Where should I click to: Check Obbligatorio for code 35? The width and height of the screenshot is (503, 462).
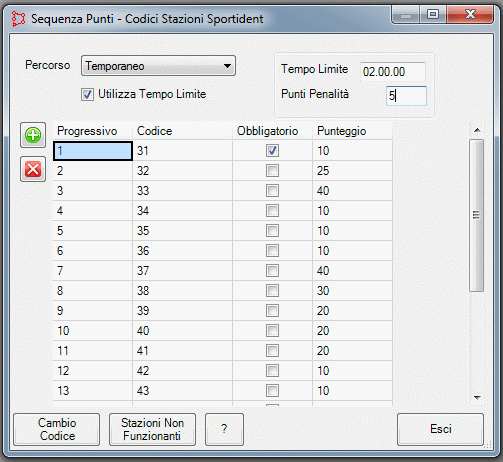(x=272, y=231)
